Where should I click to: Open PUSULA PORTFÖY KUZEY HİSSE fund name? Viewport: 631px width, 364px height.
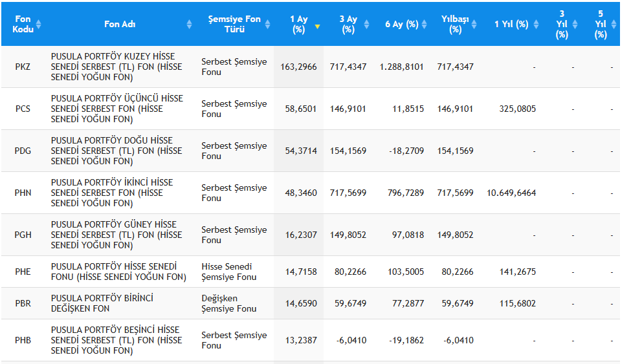click(x=116, y=67)
